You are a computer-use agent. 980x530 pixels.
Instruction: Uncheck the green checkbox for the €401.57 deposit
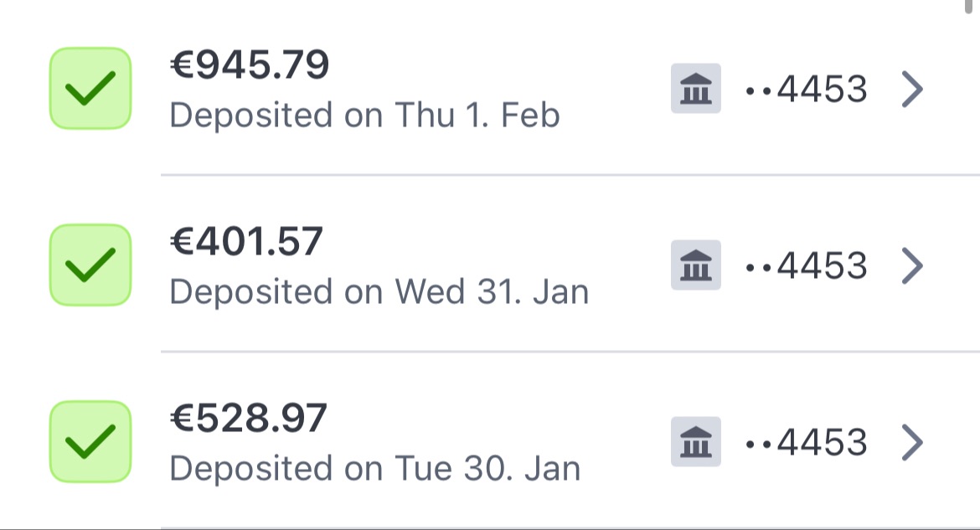pos(90,265)
